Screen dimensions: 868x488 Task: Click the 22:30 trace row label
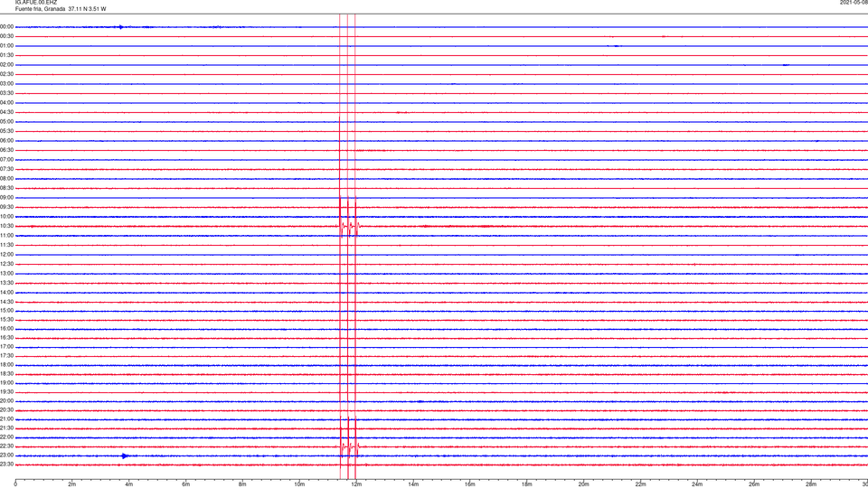(6, 446)
